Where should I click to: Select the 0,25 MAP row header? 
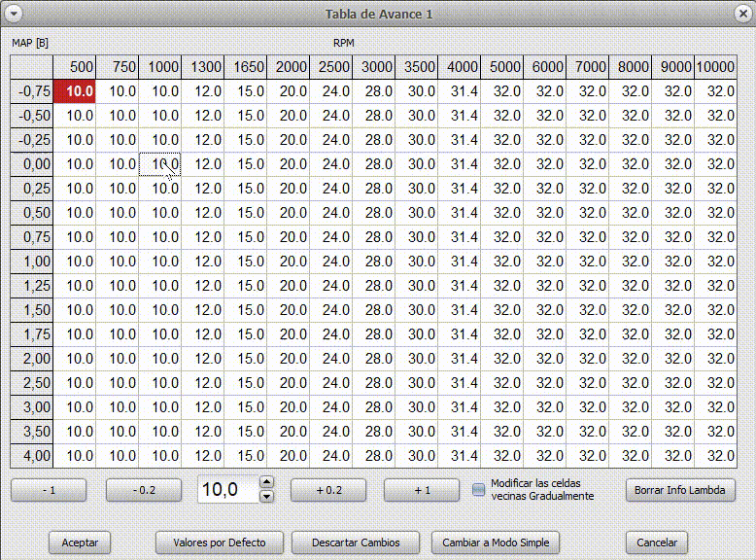(32, 189)
